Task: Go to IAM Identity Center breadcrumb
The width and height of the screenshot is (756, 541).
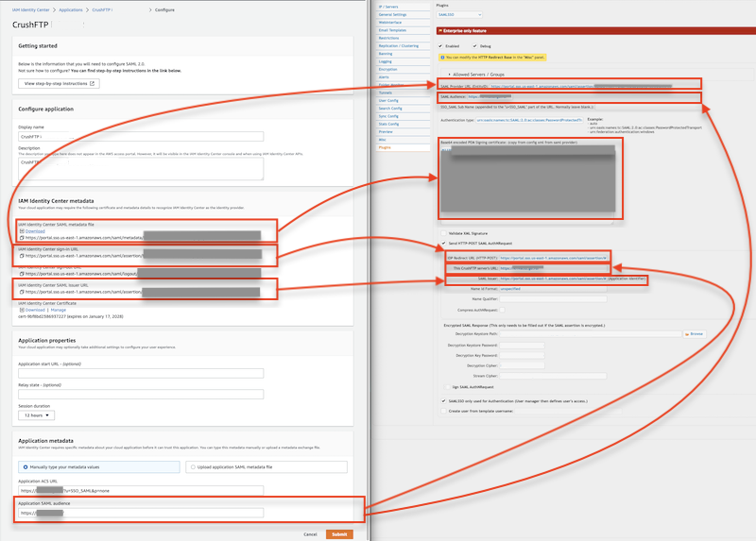Action: (x=31, y=9)
